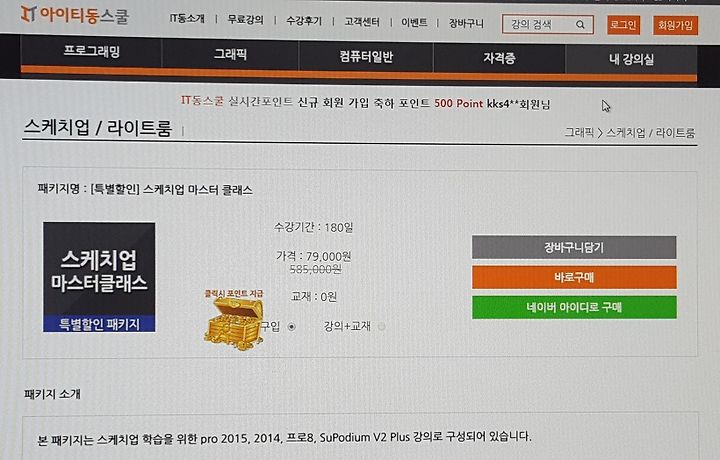Select the 강의만 구입 radio button

(x=292, y=327)
